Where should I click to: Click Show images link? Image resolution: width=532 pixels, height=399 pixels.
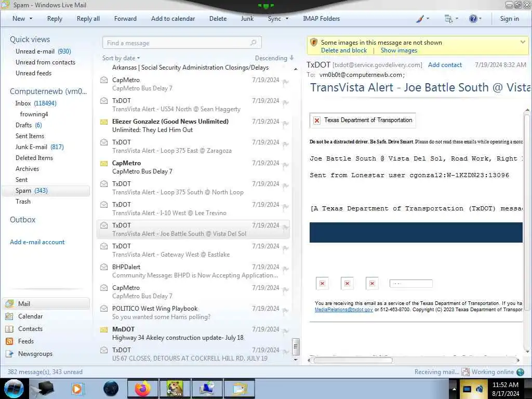coord(398,50)
